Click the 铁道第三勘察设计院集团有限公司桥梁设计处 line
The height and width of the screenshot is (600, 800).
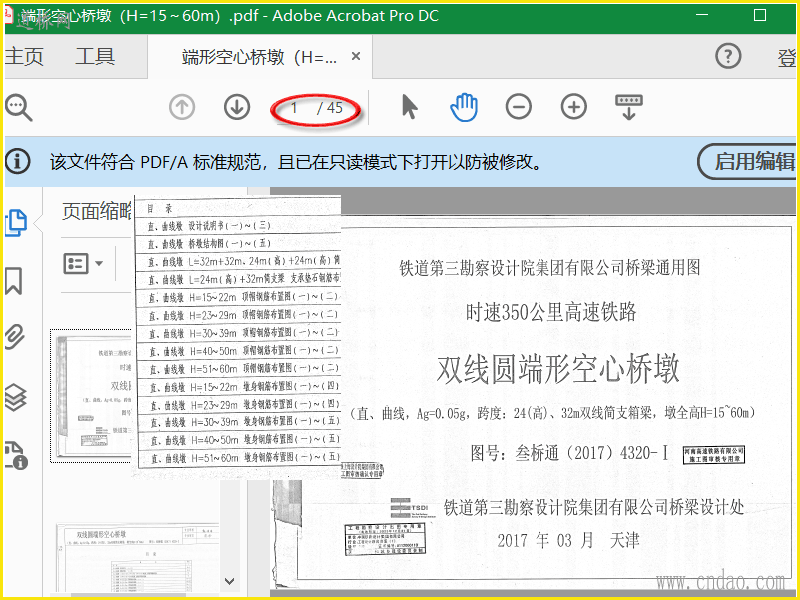594,507
